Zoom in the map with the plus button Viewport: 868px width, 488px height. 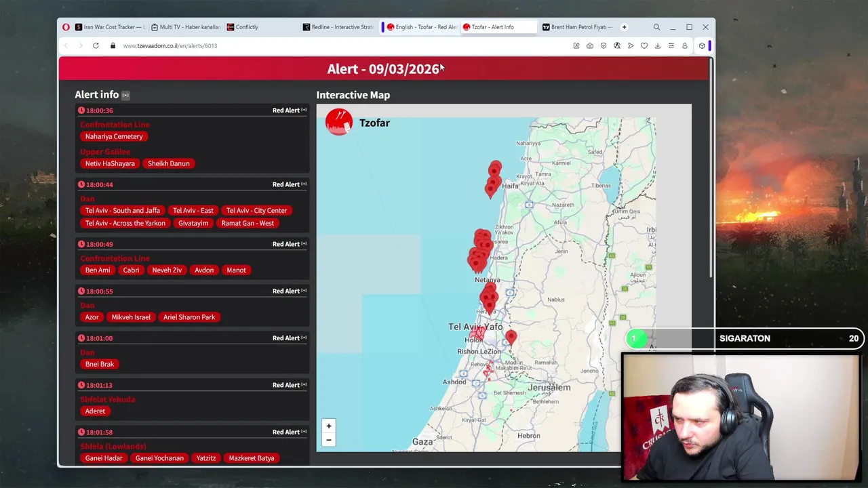coord(329,426)
